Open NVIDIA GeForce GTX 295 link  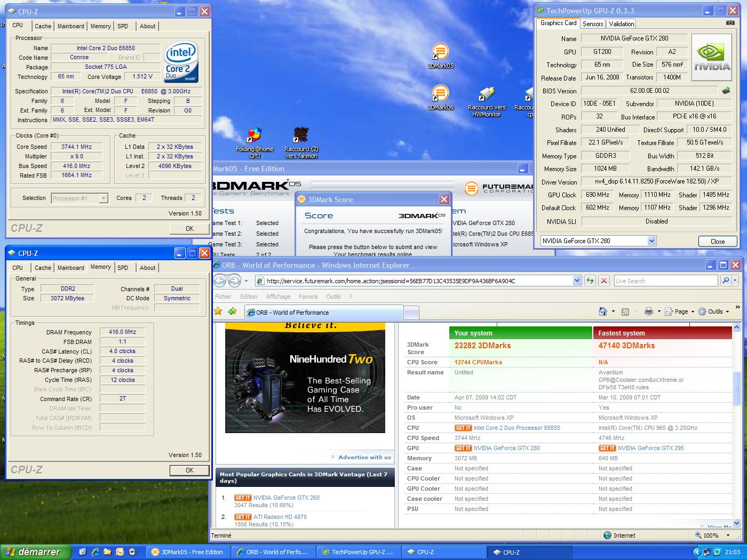[650, 448]
